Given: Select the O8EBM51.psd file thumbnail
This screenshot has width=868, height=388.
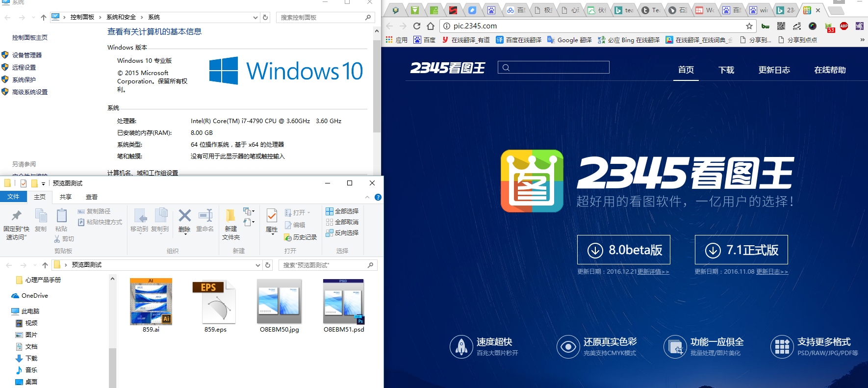Looking at the screenshot, I should [344, 302].
